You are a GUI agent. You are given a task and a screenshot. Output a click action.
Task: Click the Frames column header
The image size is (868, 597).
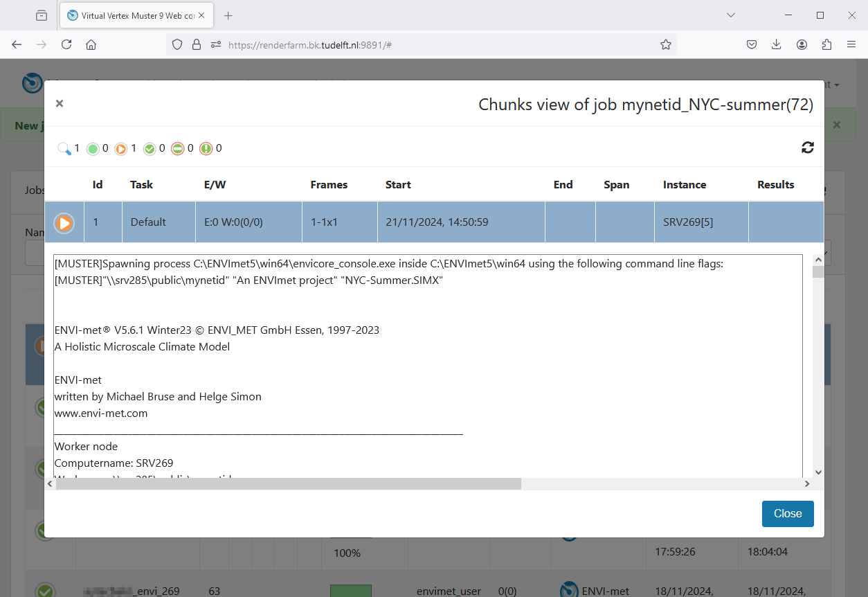pos(329,185)
